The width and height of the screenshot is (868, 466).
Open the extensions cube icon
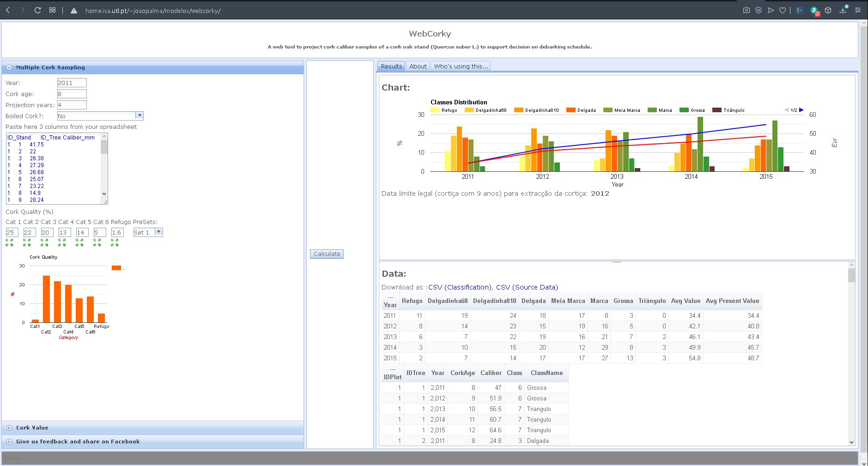pos(828,10)
